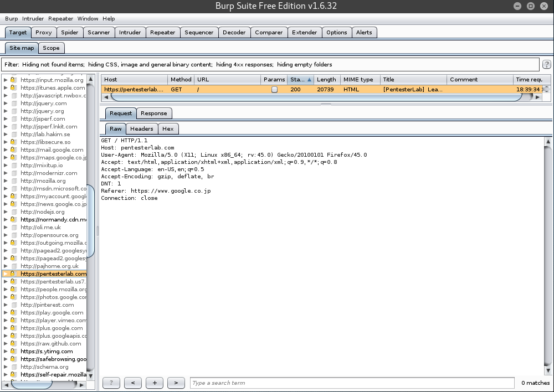The height and width of the screenshot is (392, 554).
Task: Click site tree horizontal scroll right arrow
Action: pyautogui.click(x=81, y=385)
